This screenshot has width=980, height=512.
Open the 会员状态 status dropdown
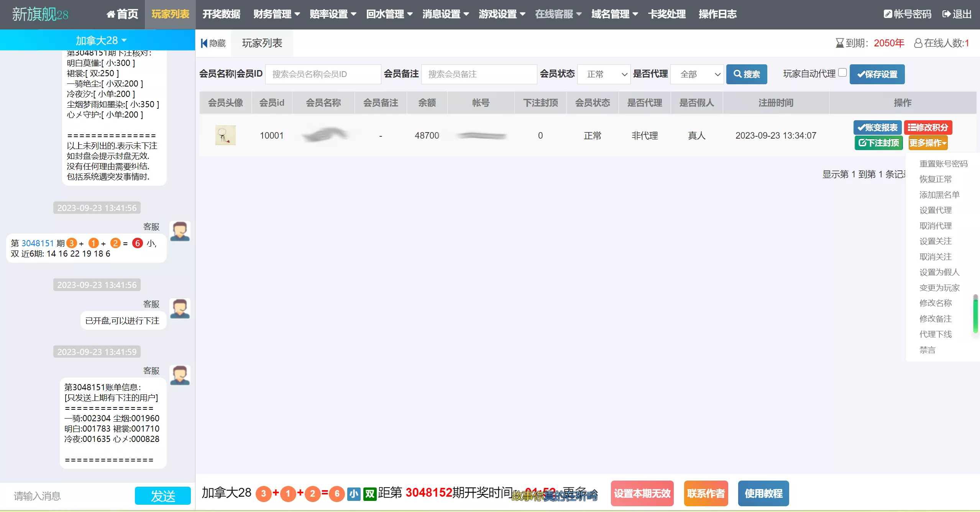click(604, 74)
